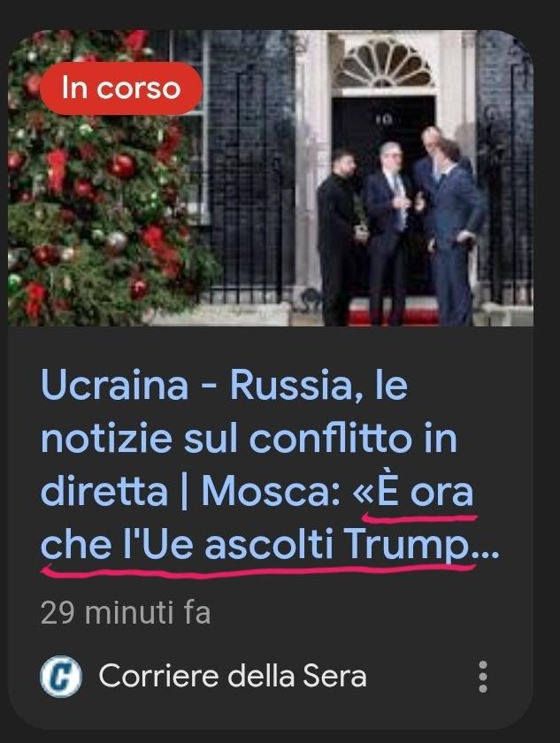
Task: Click the Corriere della Sera round logo
Action: pos(61,676)
